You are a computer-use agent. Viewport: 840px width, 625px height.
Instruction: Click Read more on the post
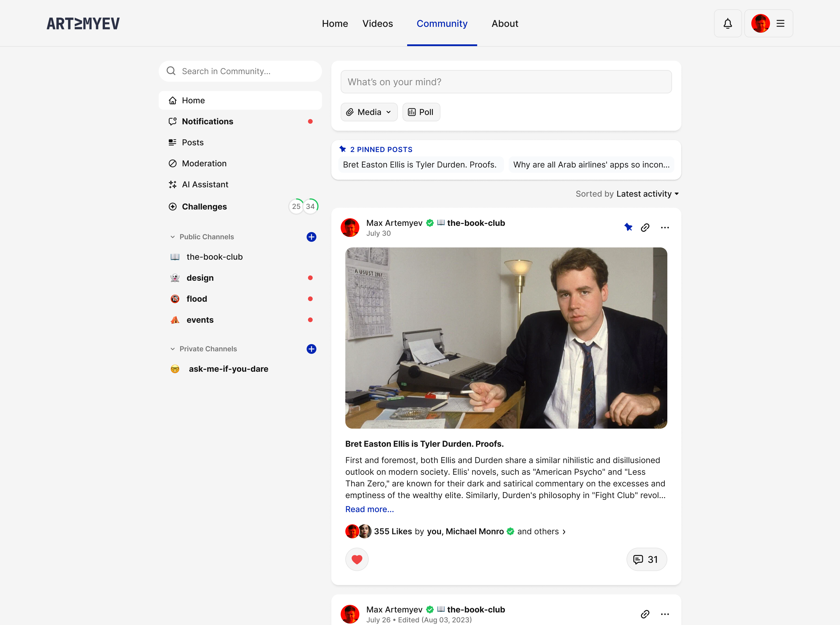369,509
